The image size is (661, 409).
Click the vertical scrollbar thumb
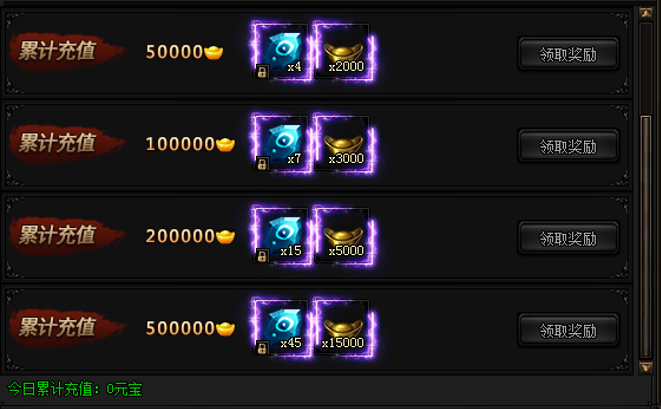(x=646, y=237)
